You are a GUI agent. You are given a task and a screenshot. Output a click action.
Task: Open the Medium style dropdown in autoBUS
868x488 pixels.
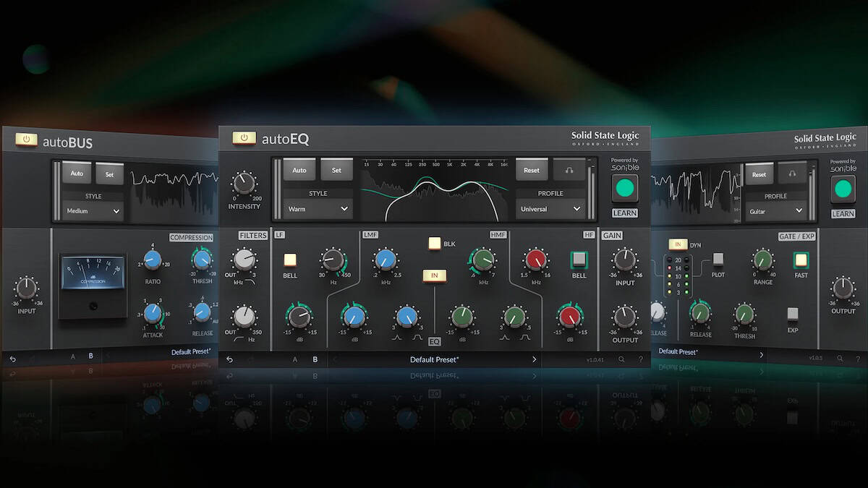(93, 212)
